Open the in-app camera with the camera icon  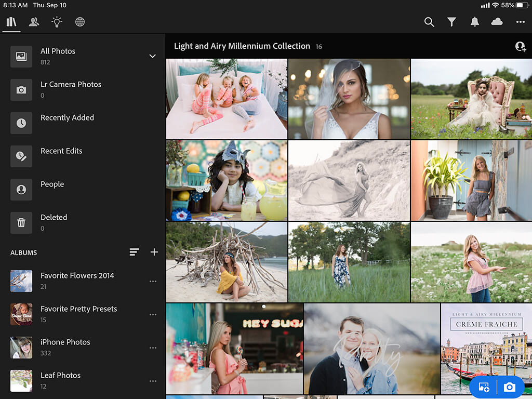point(510,387)
